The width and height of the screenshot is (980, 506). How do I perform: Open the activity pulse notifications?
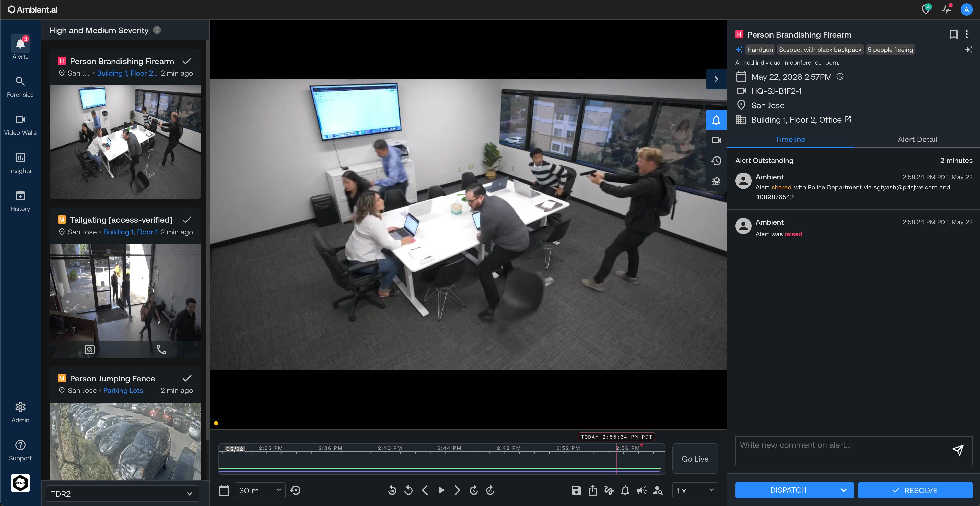(947, 9)
